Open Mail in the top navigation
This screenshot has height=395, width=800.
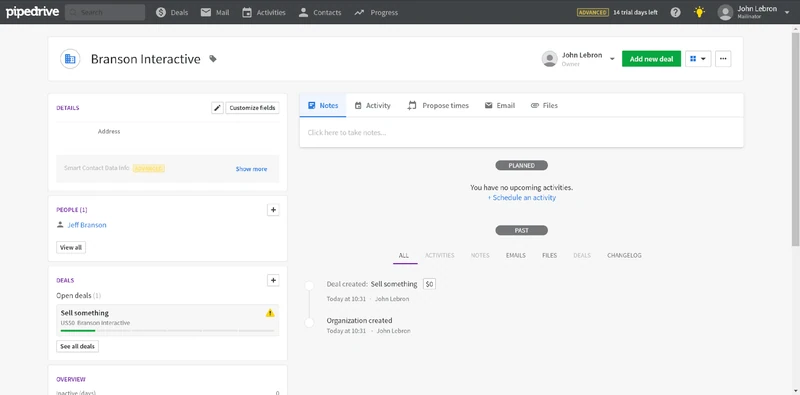pos(215,12)
